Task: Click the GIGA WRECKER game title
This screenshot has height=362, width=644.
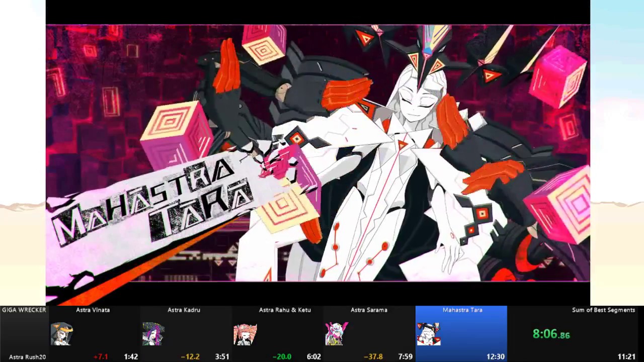Action: [x=24, y=310]
